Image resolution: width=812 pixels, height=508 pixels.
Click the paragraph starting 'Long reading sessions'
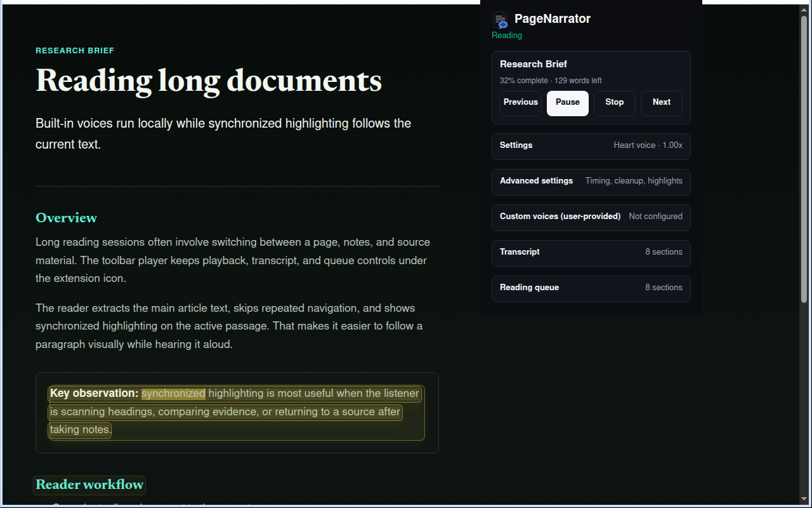pyautogui.click(x=232, y=260)
